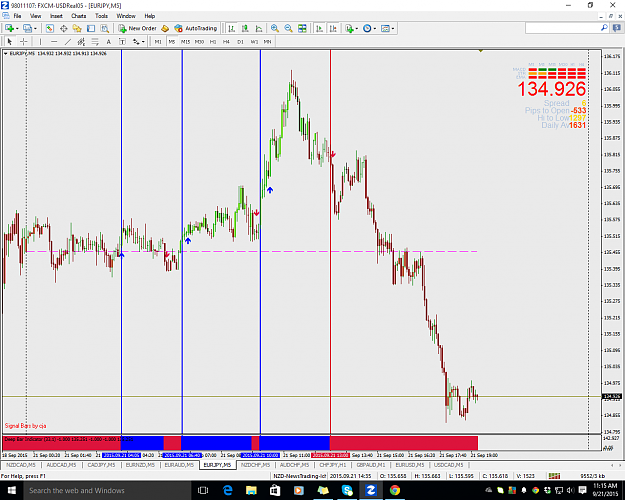
Task: Switch chart to Candlesticks type
Action: point(245,28)
